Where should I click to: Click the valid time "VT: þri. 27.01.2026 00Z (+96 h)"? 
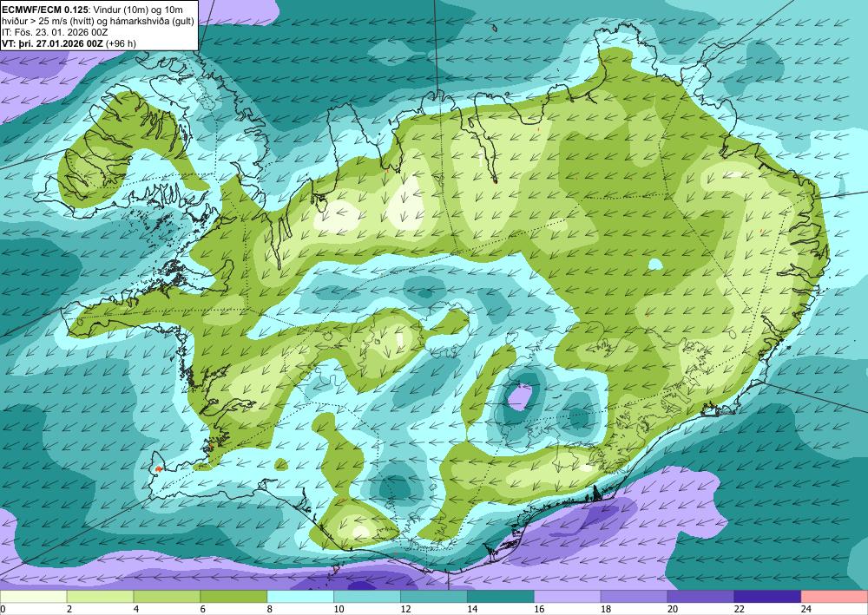click(x=69, y=43)
